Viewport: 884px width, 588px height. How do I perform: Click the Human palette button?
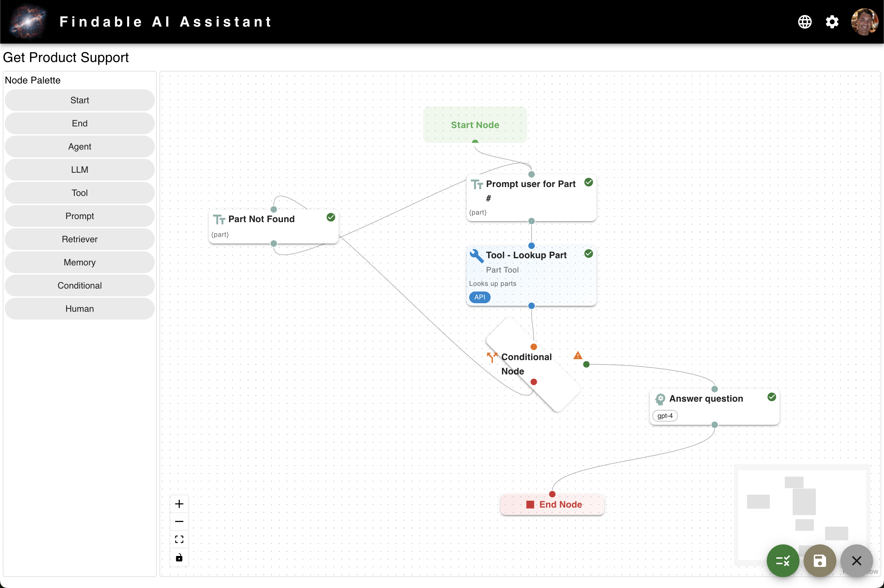pyautogui.click(x=79, y=309)
